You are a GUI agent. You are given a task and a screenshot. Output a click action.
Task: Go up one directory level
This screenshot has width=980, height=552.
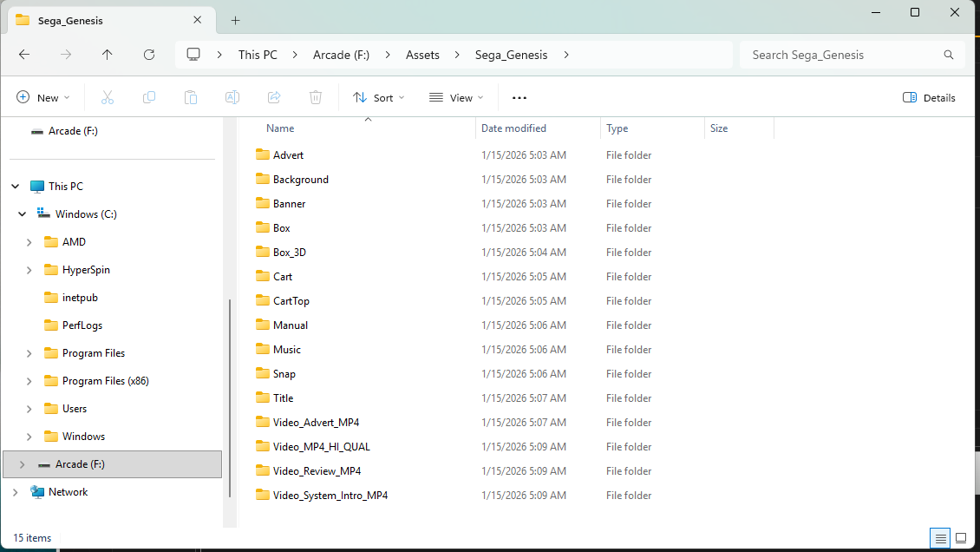point(108,55)
